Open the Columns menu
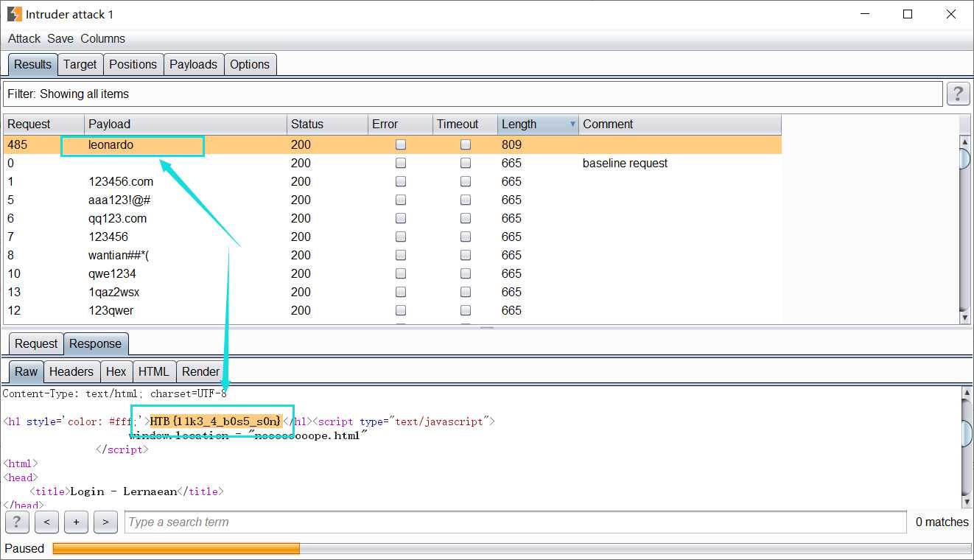 coord(103,38)
